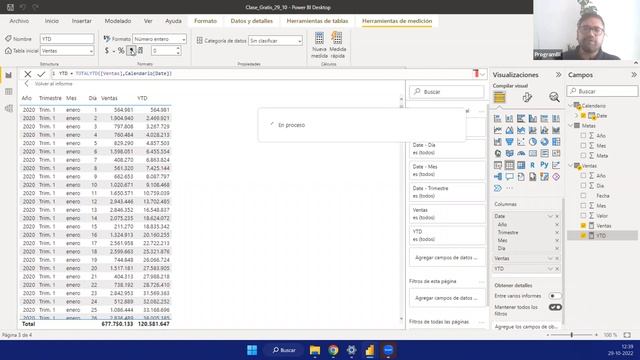640x360 pixels.
Task: Select the R script visual
Action: 532,165
